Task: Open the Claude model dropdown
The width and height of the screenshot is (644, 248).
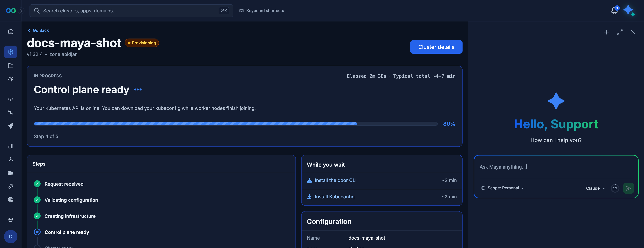Action: pos(595,188)
